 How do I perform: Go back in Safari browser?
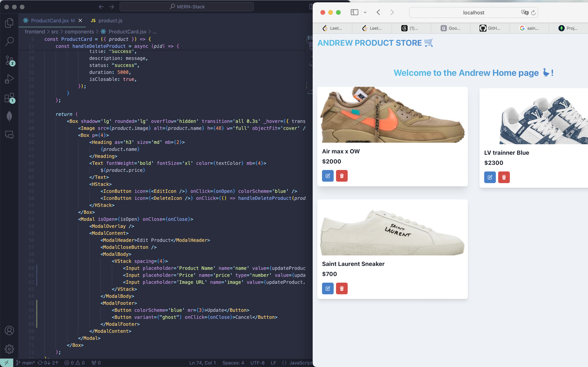[378, 12]
